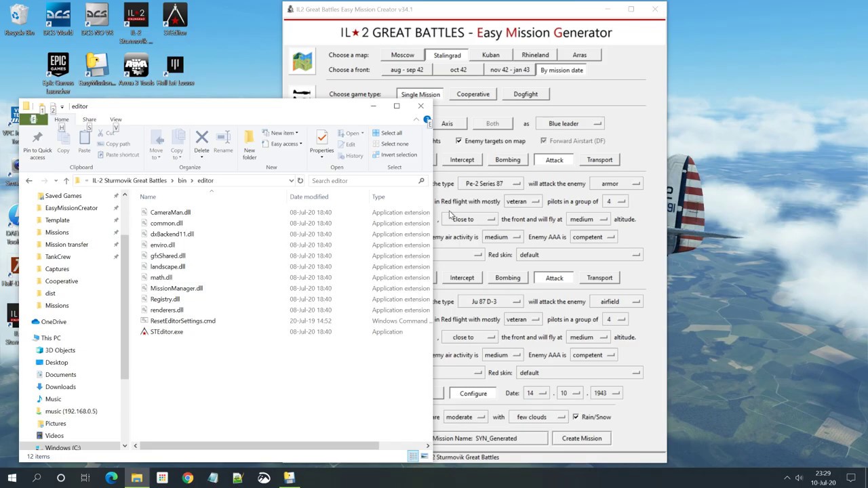
Task: Click the Move to icon in ribbon
Action: coord(156,145)
